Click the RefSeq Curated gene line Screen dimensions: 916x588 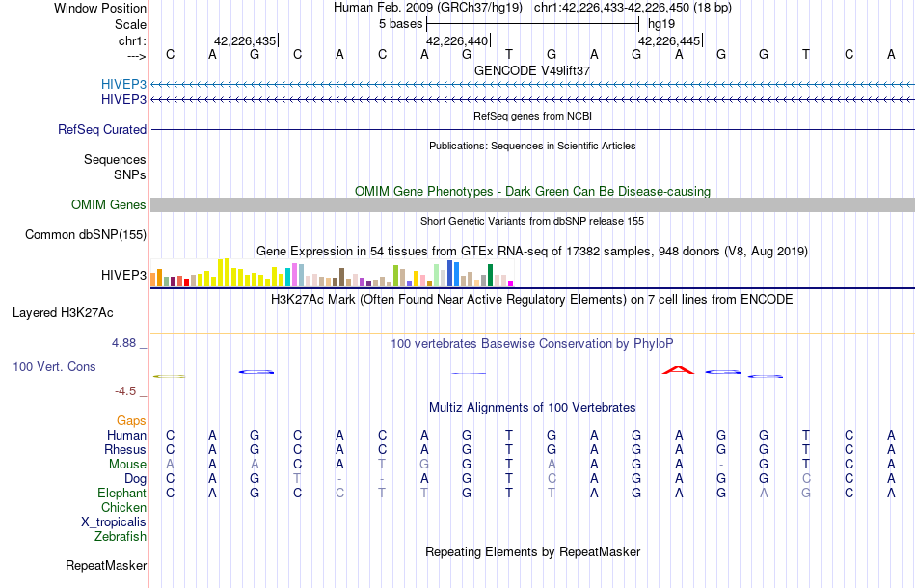[x=532, y=129]
